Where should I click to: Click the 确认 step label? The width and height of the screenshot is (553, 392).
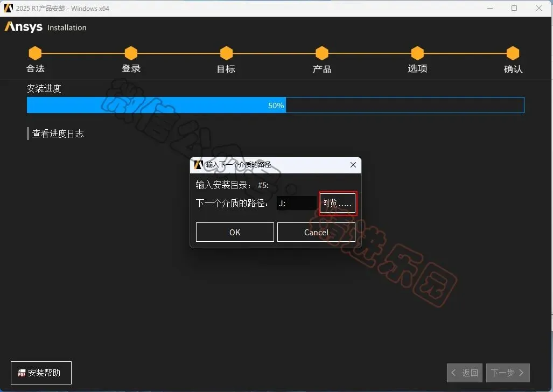click(x=513, y=69)
